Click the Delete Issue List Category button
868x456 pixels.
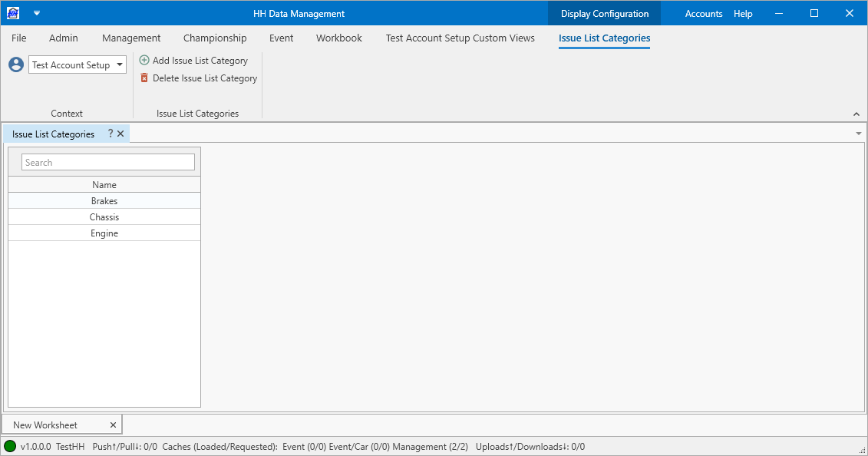tap(198, 78)
